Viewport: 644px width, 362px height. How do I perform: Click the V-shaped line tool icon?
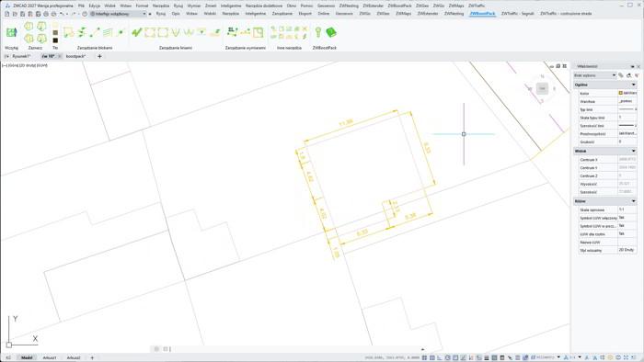(x=176, y=32)
